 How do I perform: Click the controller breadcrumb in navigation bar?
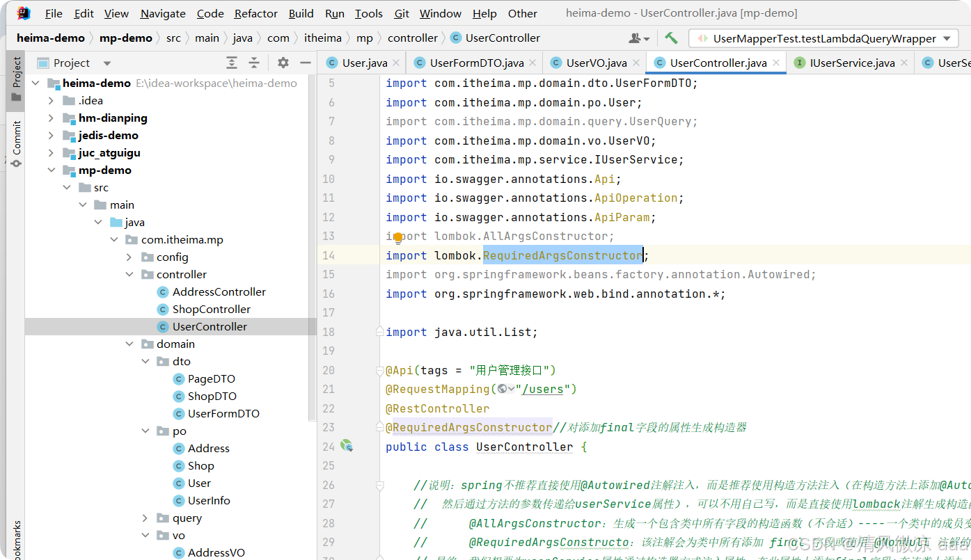coord(413,38)
